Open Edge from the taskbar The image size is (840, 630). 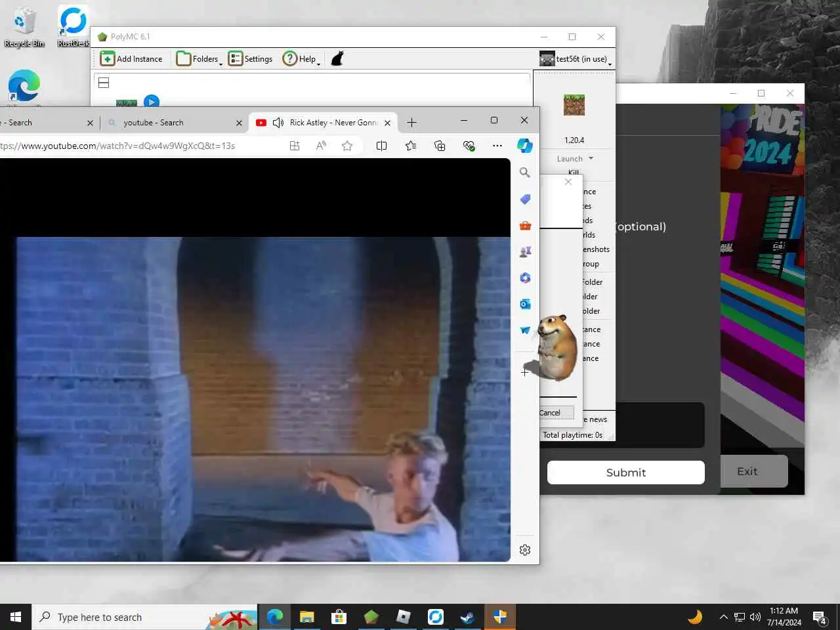coord(275,617)
